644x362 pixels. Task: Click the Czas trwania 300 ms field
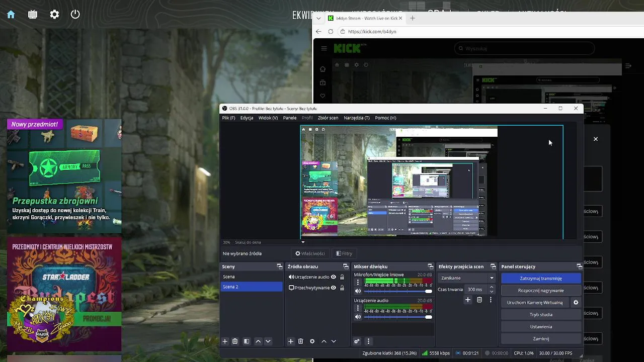click(476, 290)
